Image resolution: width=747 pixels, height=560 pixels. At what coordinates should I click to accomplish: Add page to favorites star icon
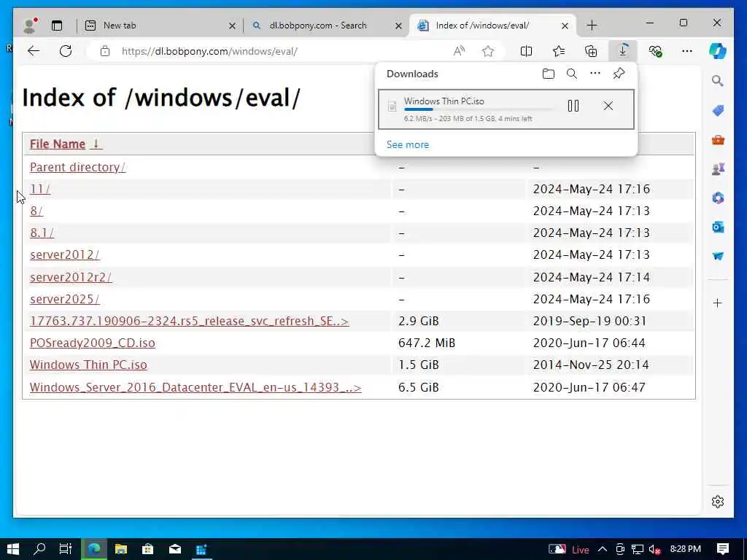pyautogui.click(x=488, y=51)
